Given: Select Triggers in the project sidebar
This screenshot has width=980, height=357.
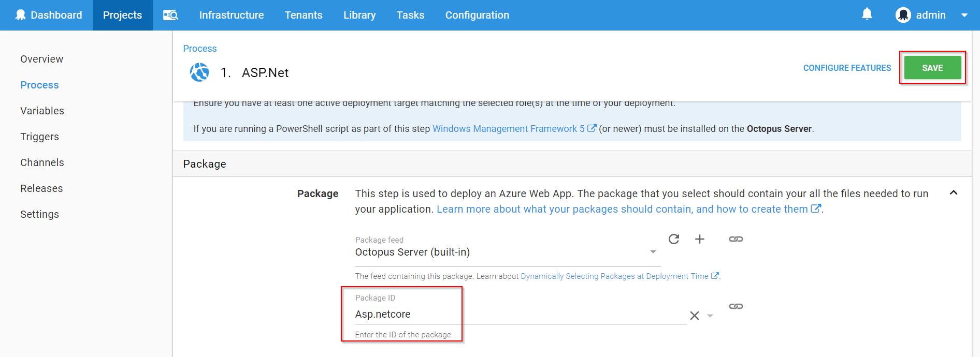Looking at the screenshot, I should pyautogui.click(x=40, y=137).
